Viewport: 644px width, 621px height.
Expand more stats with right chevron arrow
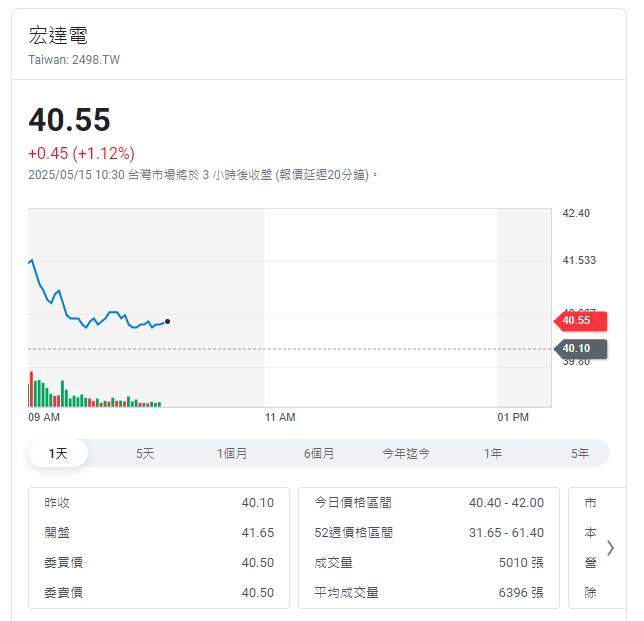[611, 547]
